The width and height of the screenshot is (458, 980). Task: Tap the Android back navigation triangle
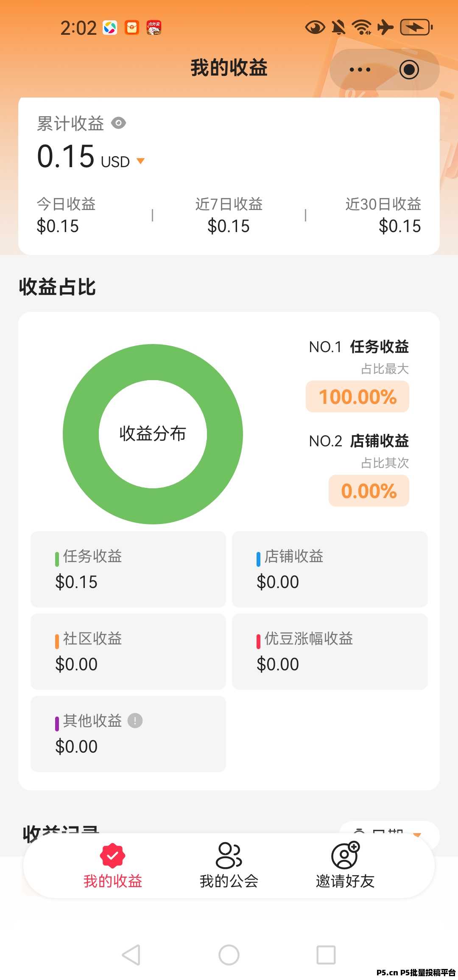tap(131, 955)
